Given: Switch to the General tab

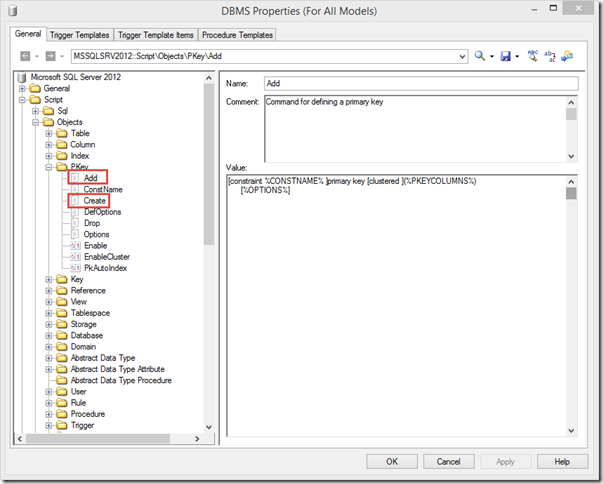Looking at the screenshot, I should point(28,34).
